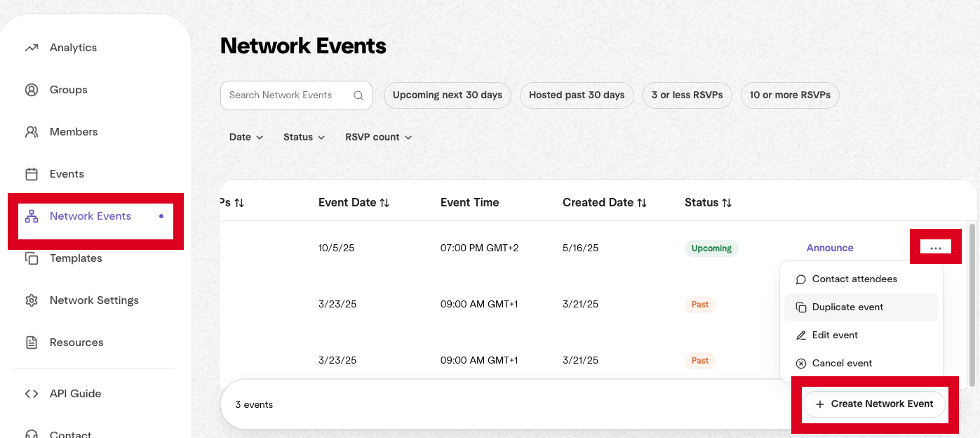Expand the Status filter dropdown
This screenshot has width=980, height=438.
[304, 138]
